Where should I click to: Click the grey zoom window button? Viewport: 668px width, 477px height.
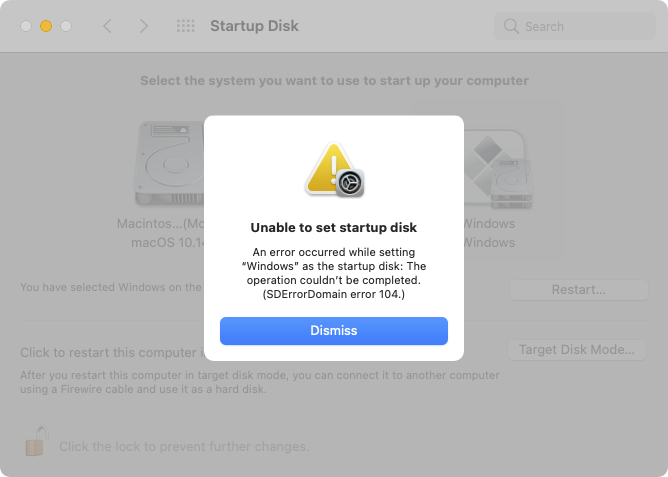65,26
